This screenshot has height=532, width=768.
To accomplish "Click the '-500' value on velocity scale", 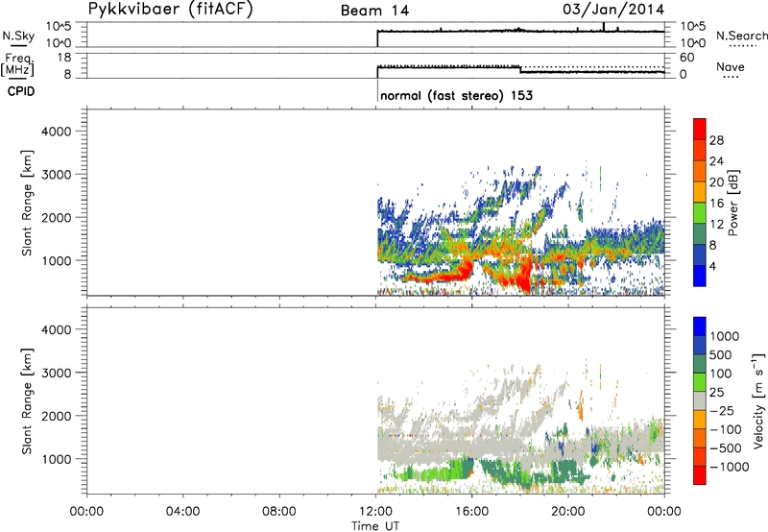I will pos(726,447).
